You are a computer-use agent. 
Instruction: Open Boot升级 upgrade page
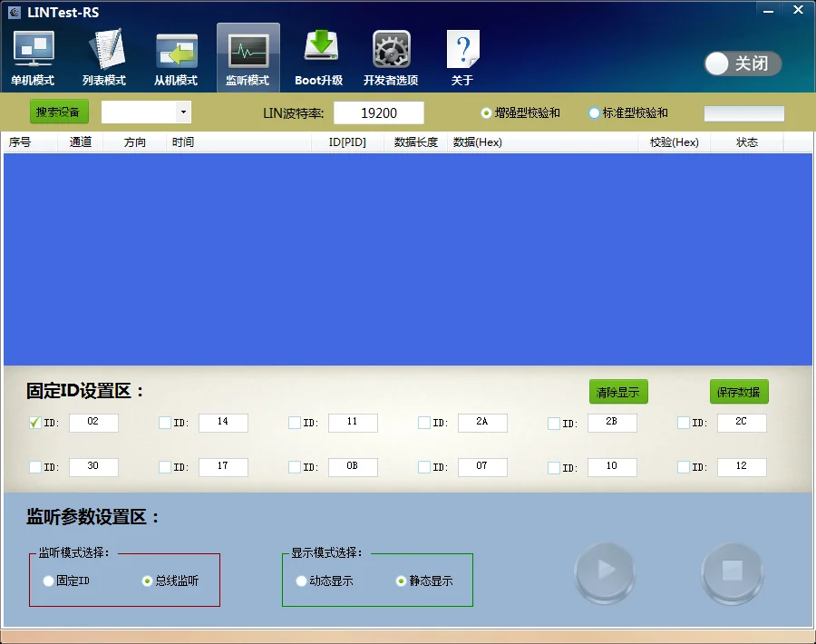(x=319, y=58)
